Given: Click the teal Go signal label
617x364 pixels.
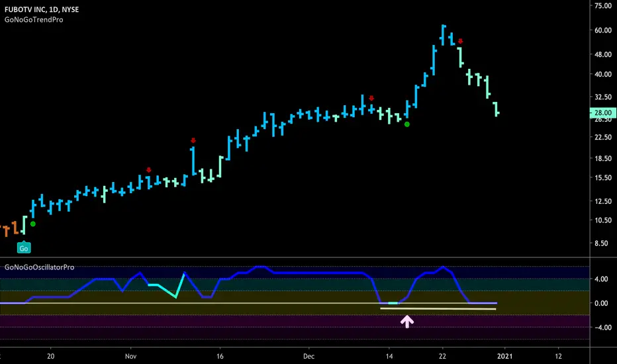Looking at the screenshot, I should tap(24, 248).
